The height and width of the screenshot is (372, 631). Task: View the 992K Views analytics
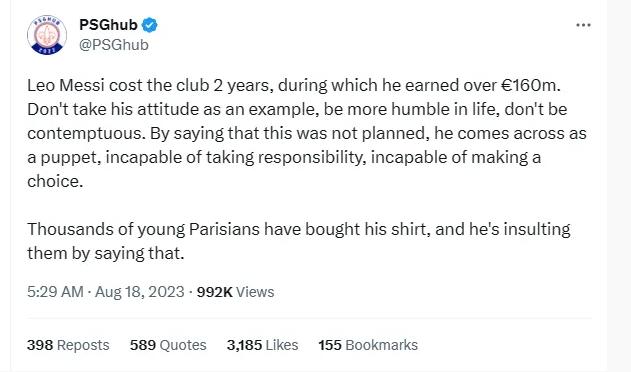pyautogui.click(x=235, y=292)
